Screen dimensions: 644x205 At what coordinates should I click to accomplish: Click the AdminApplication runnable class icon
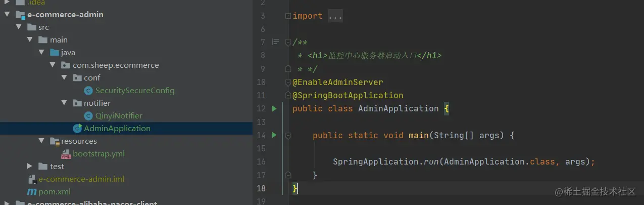pos(77,129)
